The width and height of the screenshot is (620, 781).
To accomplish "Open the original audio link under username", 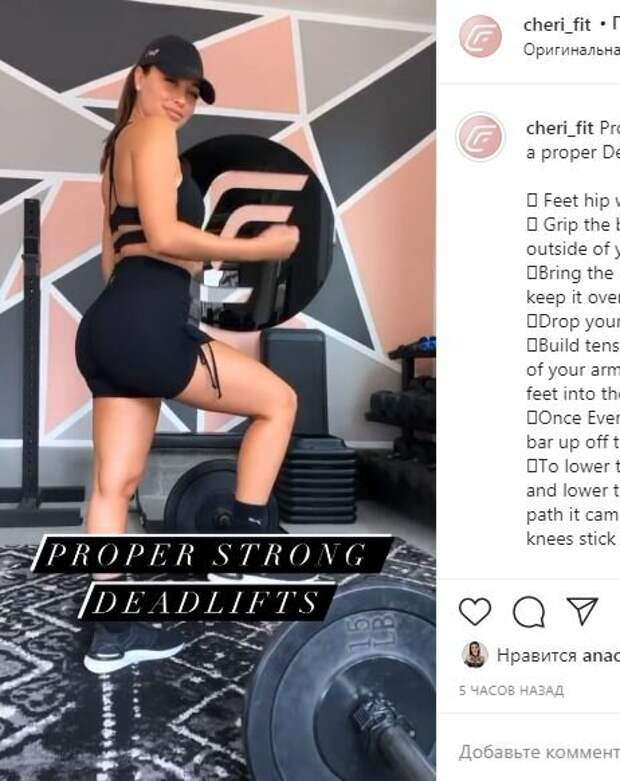I will [571, 50].
